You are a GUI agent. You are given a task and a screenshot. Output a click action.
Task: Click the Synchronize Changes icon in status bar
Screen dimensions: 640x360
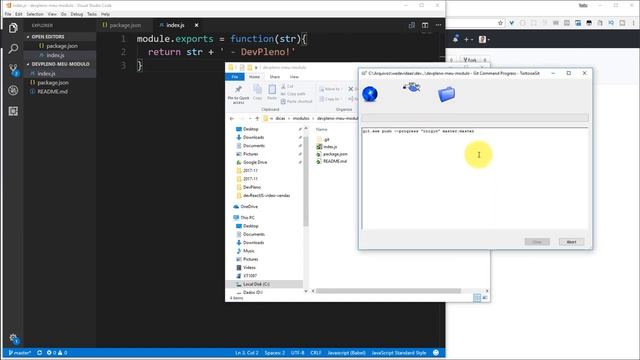(39, 353)
